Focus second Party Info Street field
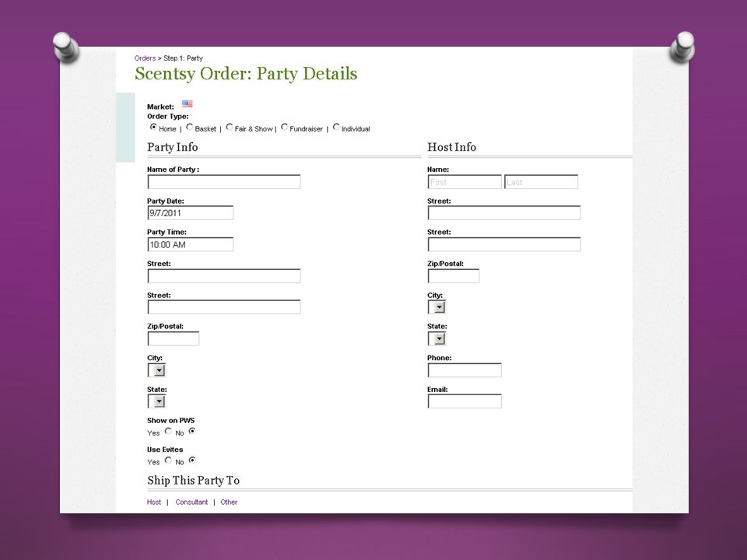This screenshot has width=747, height=560. pos(224,307)
